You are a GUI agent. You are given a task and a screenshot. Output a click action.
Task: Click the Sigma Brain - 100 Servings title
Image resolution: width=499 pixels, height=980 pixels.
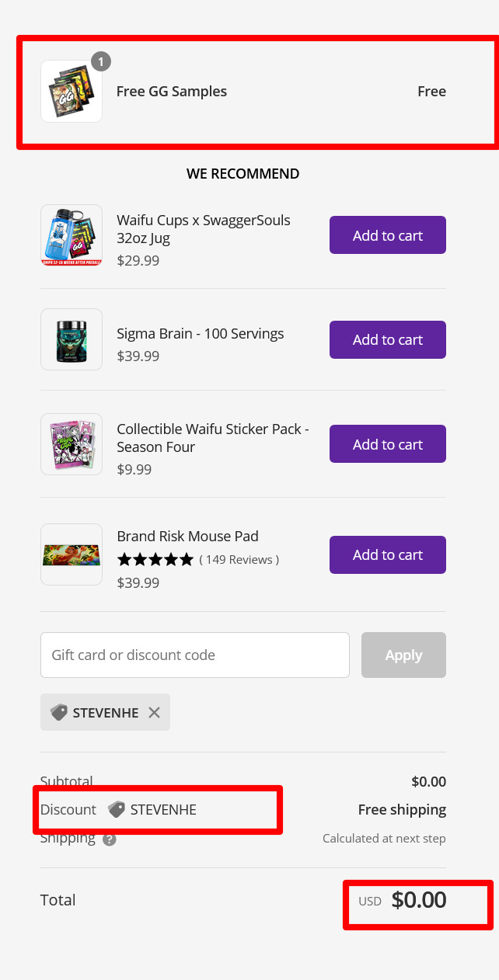tap(201, 334)
